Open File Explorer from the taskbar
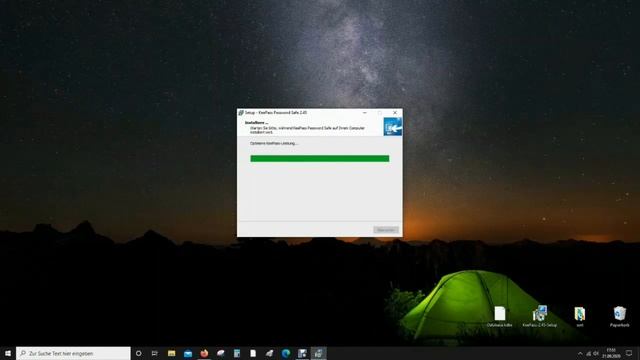This screenshot has width=640, height=360. 171,353
